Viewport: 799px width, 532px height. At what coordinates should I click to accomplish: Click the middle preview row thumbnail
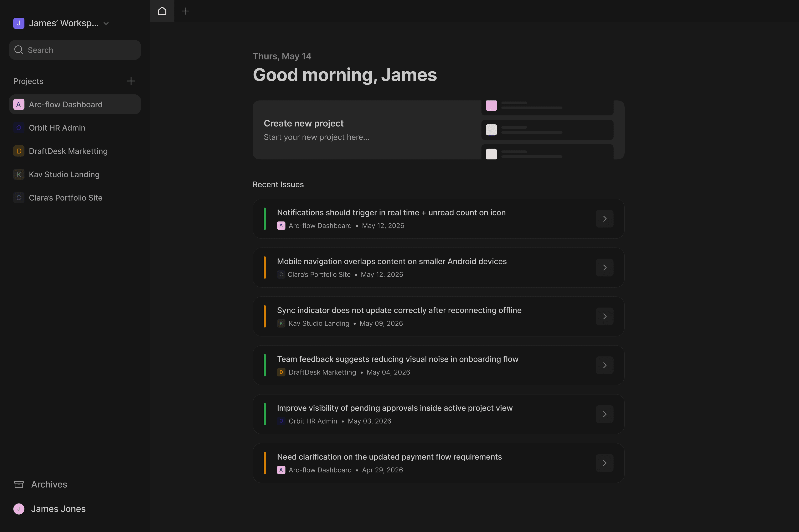point(491,130)
